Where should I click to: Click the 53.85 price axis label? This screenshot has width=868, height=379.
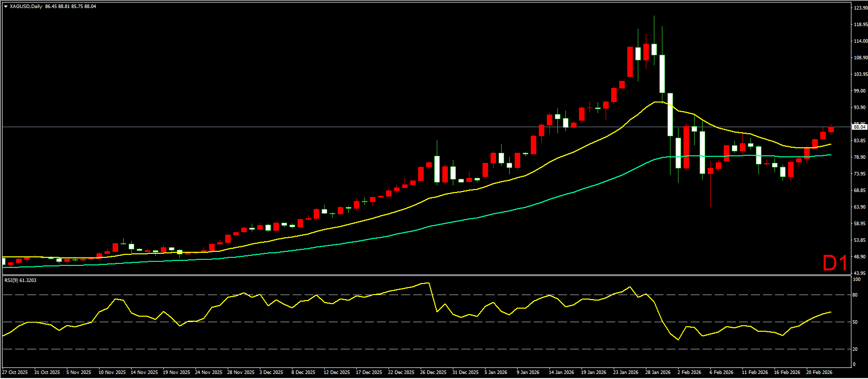tap(859, 240)
